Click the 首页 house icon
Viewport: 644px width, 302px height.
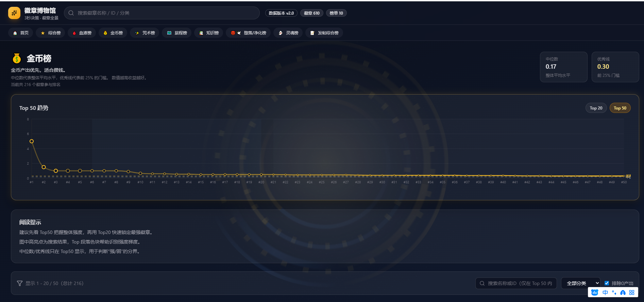tap(15, 33)
